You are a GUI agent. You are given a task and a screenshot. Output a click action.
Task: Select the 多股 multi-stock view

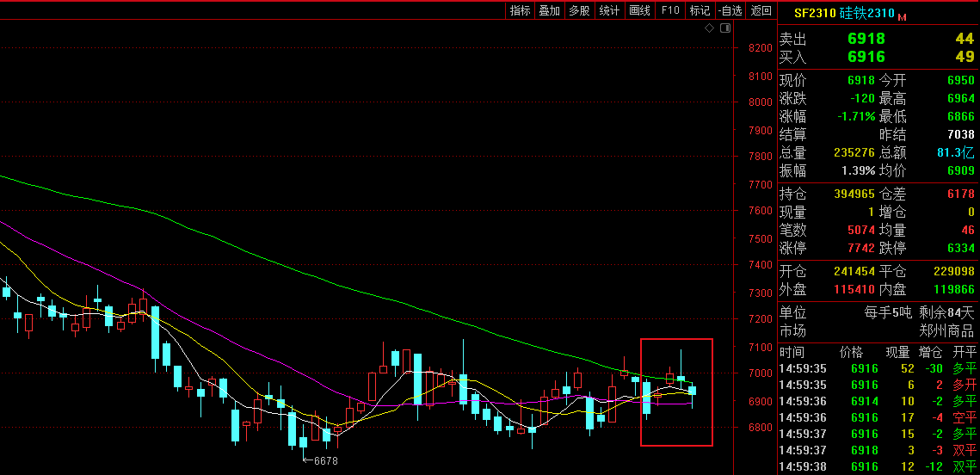(x=579, y=10)
